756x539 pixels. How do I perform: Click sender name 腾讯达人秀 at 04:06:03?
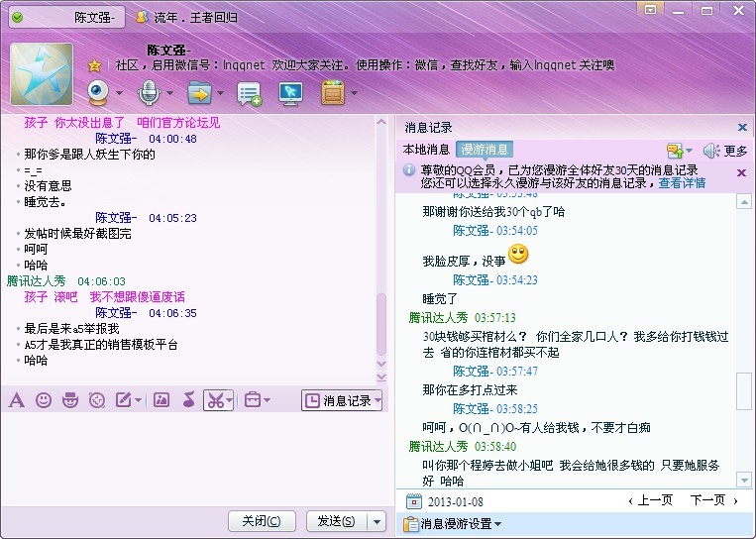coord(36,281)
